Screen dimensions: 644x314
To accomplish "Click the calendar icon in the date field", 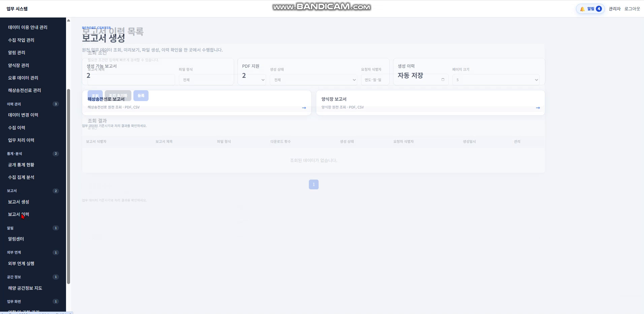I will pos(443,80).
